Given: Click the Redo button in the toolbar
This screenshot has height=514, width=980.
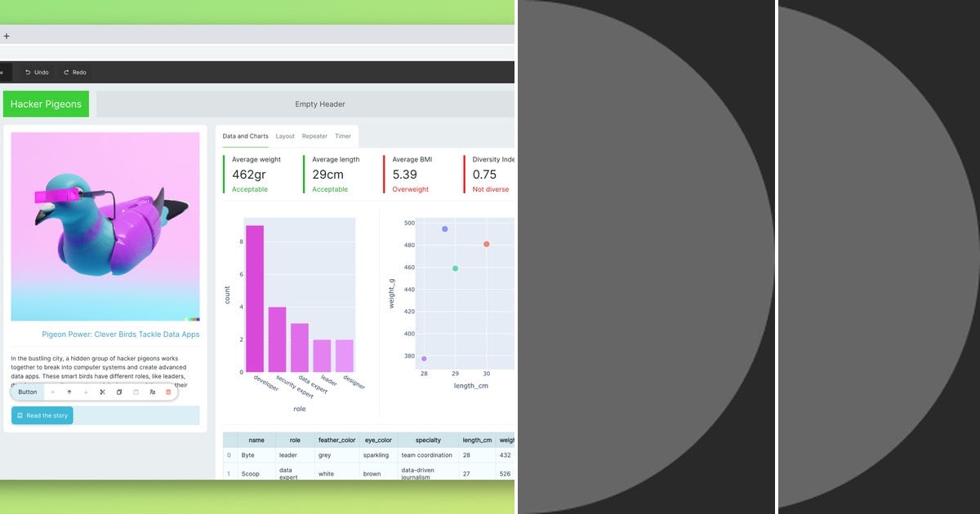Looking at the screenshot, I should (x=74, y=73).
